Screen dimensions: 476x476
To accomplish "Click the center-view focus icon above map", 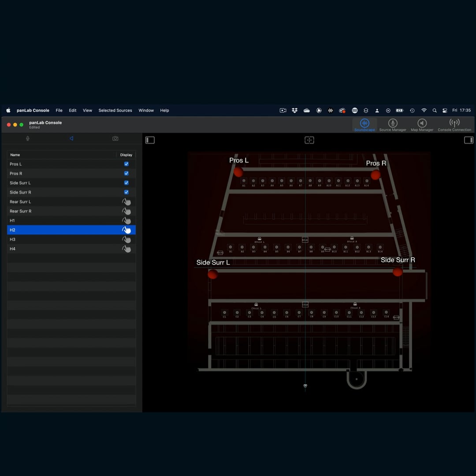I will click(309, 140).
